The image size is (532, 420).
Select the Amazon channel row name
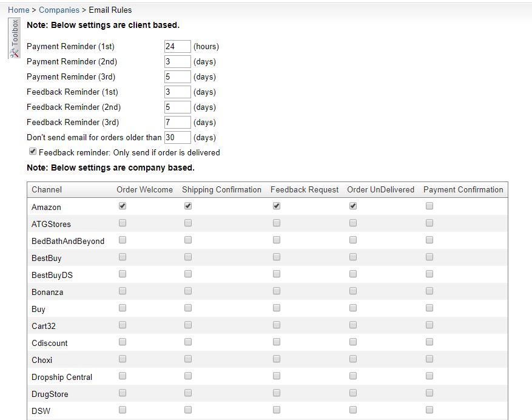(x=46, y=207)
